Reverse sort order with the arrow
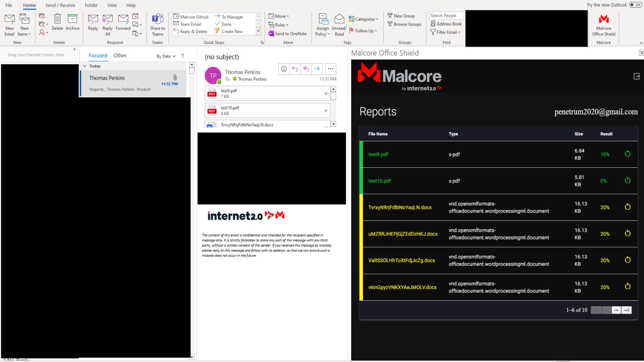 click(x=183, y=56)
